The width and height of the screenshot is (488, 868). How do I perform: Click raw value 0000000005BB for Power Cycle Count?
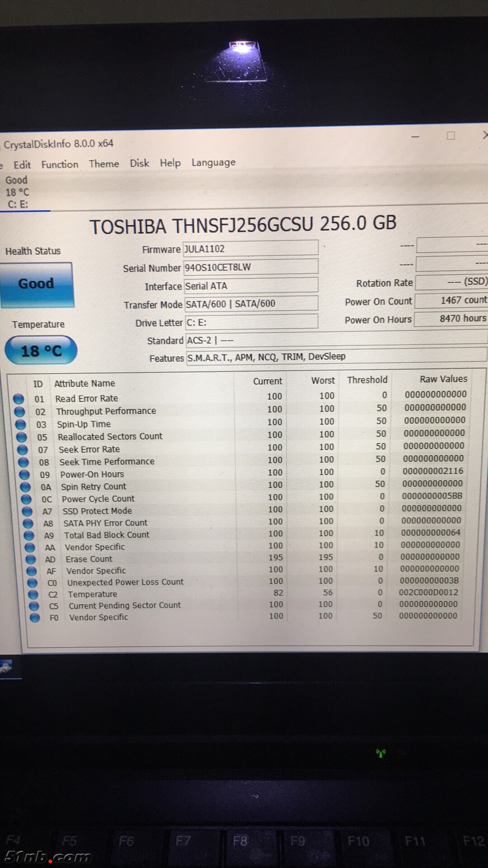point(432,496)
